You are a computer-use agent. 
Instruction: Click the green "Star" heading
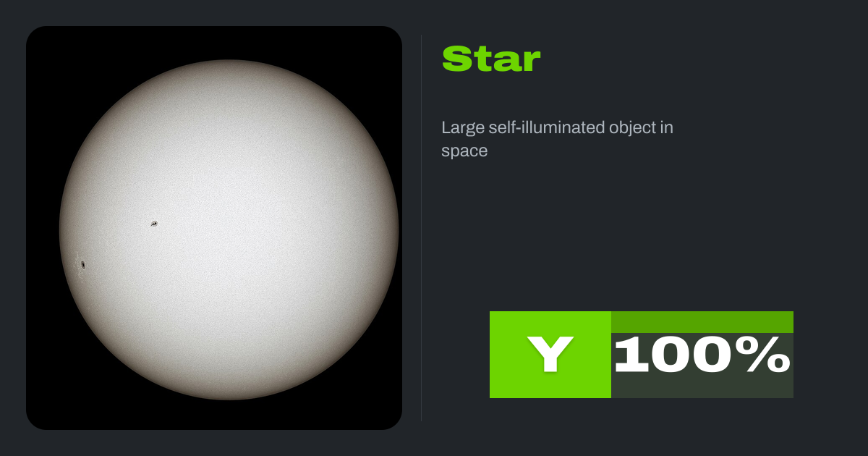tap(491, 59)
